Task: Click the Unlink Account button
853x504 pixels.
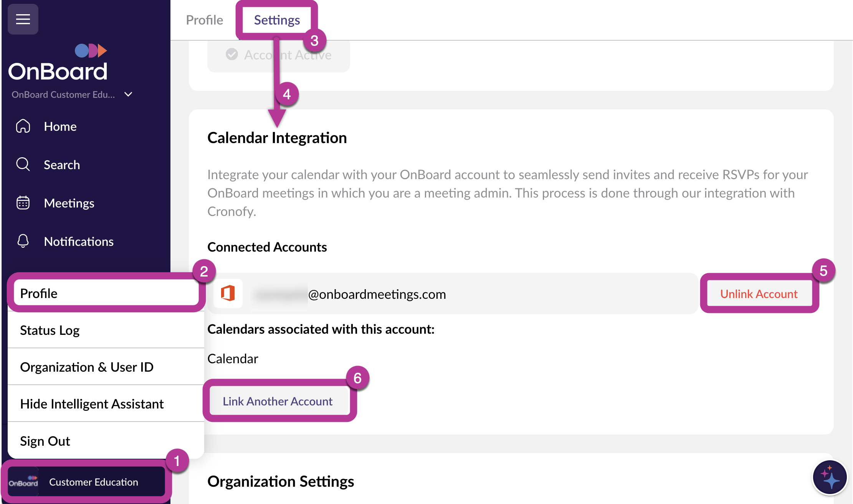Action: tap(759, 294)
